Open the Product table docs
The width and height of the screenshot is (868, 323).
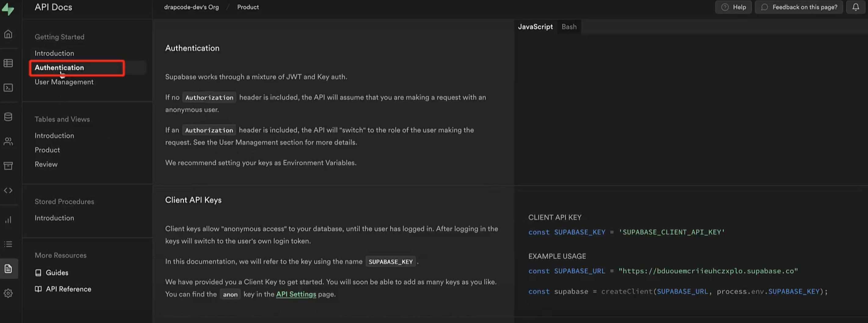pos(47,150)
